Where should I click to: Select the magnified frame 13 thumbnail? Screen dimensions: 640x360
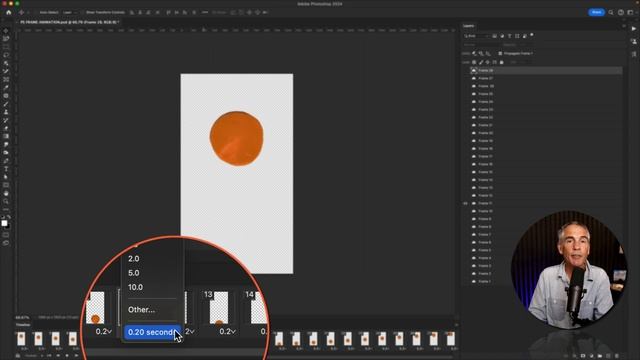[x=219, y=307]
